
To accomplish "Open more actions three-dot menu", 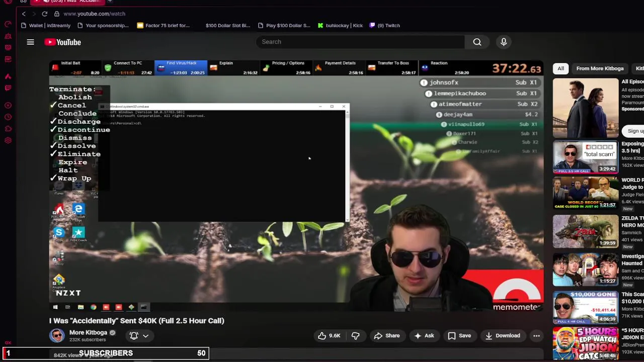I will 536,335.
